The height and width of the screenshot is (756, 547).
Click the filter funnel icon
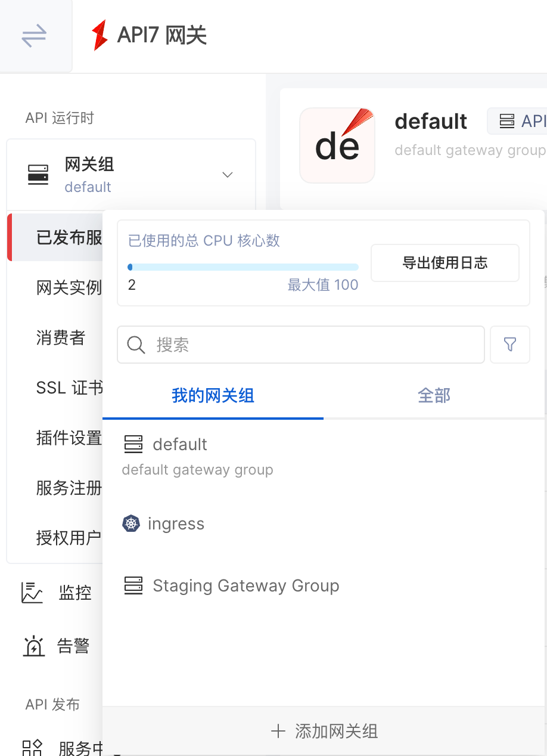point(509,345)
